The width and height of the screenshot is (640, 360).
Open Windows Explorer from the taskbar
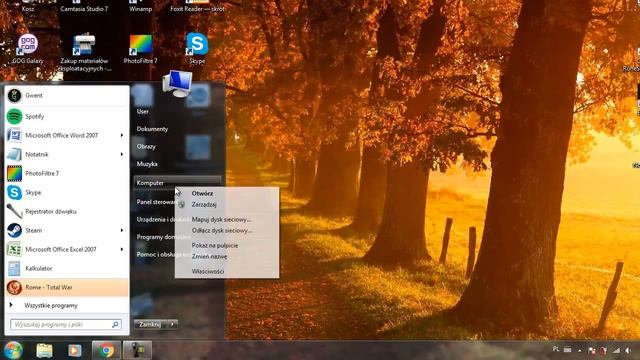coord(44,350)
